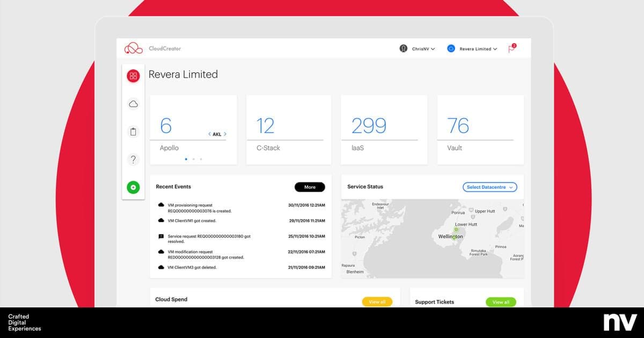Image resolution: width=644 pixels, height=338 pixels.
Task: Select the second carousel dot under Apollo
Action: pyautogui.click(x=194, y=159)
